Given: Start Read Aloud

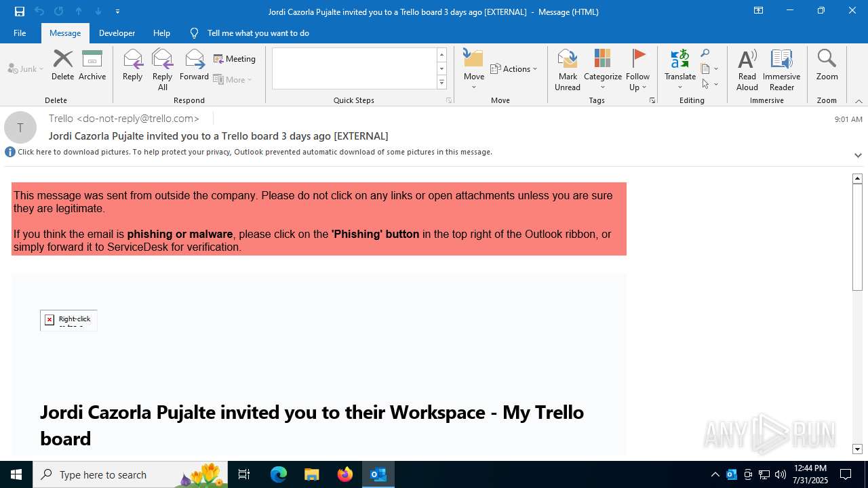Looking at the screenshot, I should [x=747, y=70].
